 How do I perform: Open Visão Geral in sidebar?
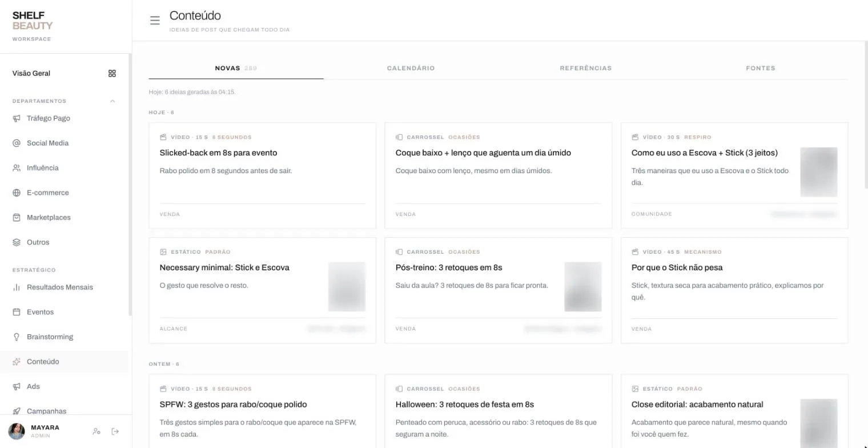tap(64, 73)
